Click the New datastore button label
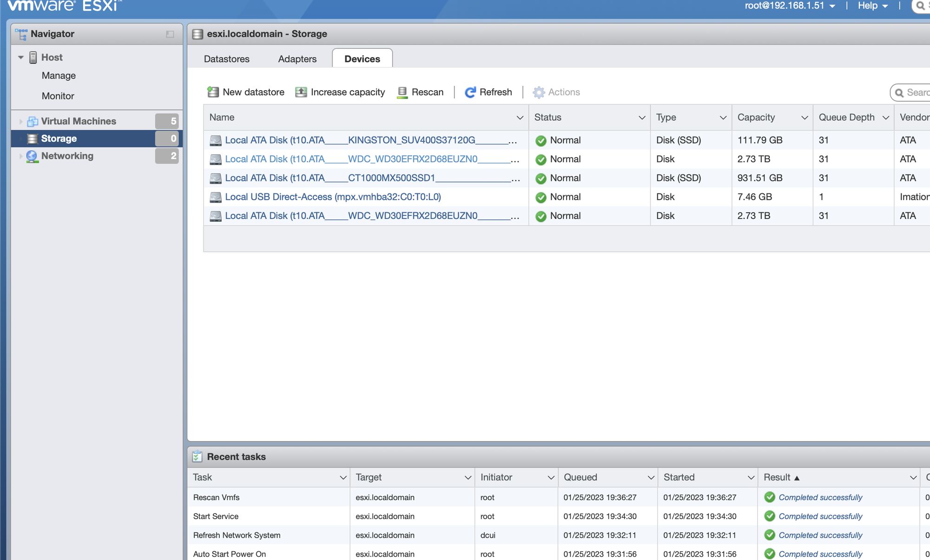This screenshot has height=560, width=930. (254, 92)
